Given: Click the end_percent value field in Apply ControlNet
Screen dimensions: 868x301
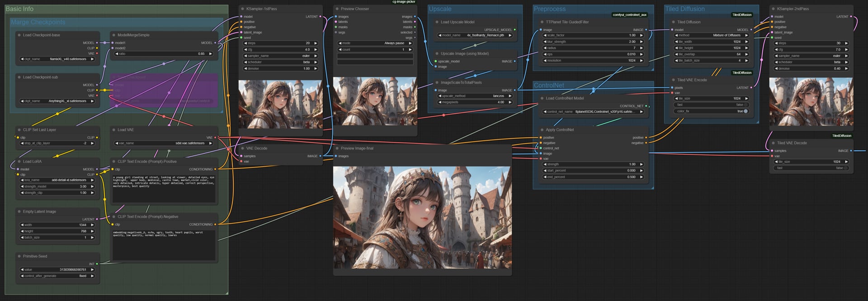Looking at the screenshot, I should [593, 177].
